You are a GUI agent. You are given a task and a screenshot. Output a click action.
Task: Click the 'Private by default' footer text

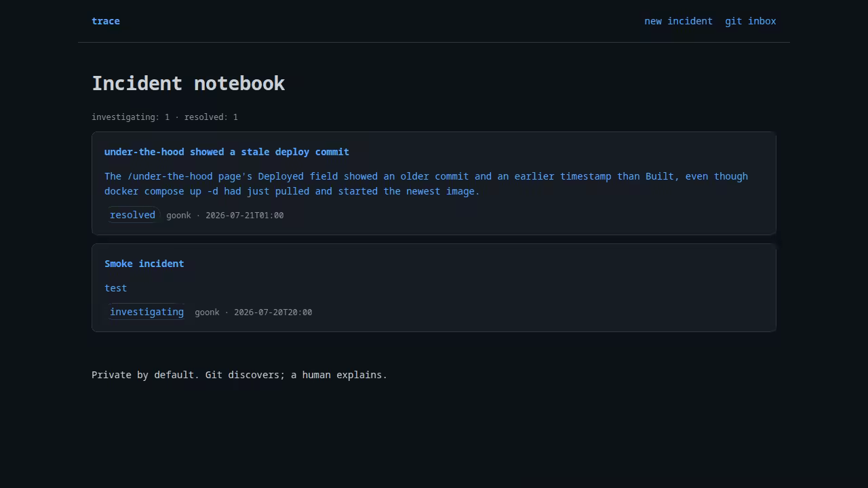239,375
